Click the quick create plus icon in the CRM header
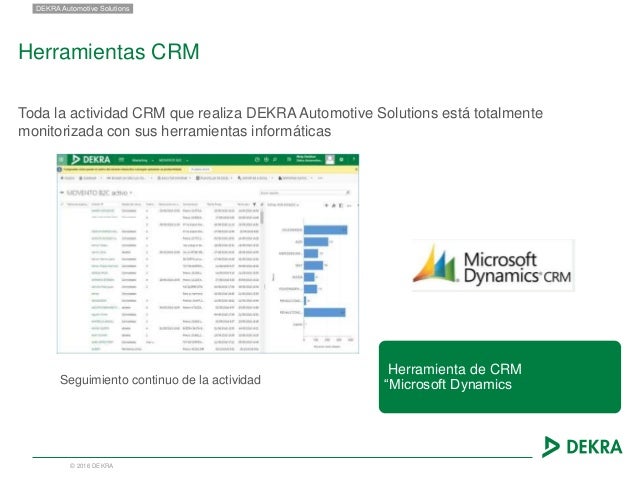The height and width of the screenshot is (479, 638). 266,160
